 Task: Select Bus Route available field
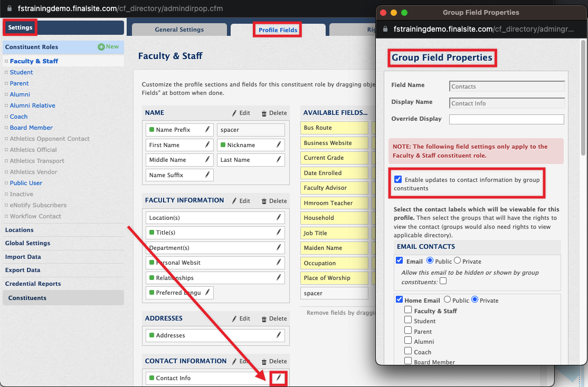coord(334,128)
